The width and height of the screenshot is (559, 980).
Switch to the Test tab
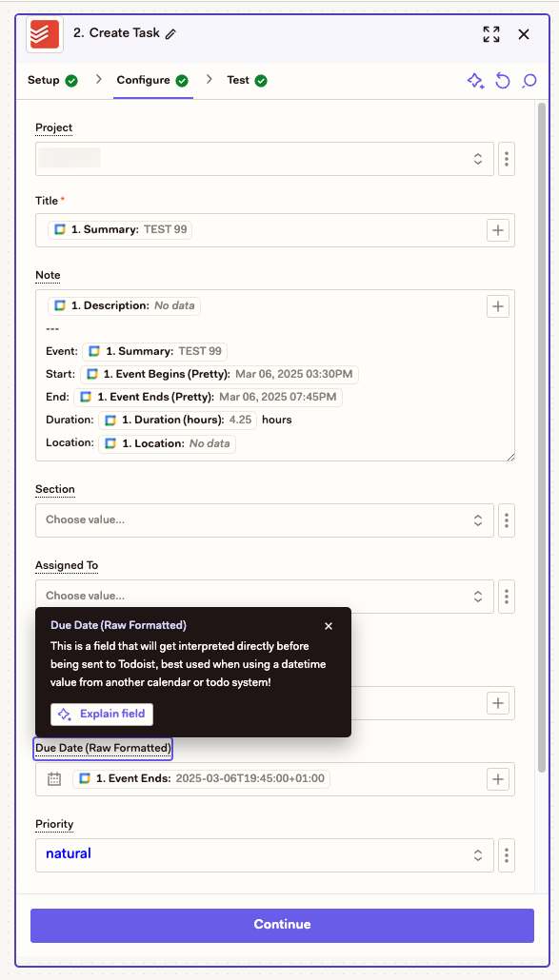[247, 81]
